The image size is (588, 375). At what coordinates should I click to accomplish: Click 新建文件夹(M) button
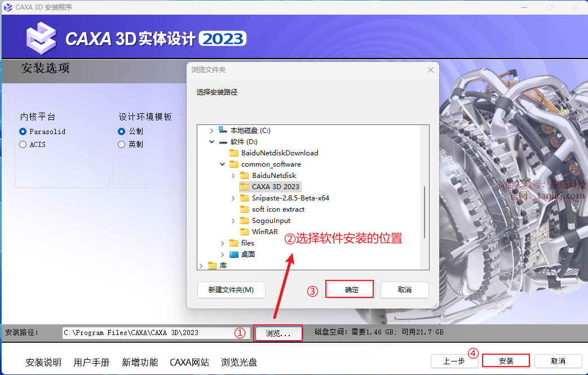point(231,290)
